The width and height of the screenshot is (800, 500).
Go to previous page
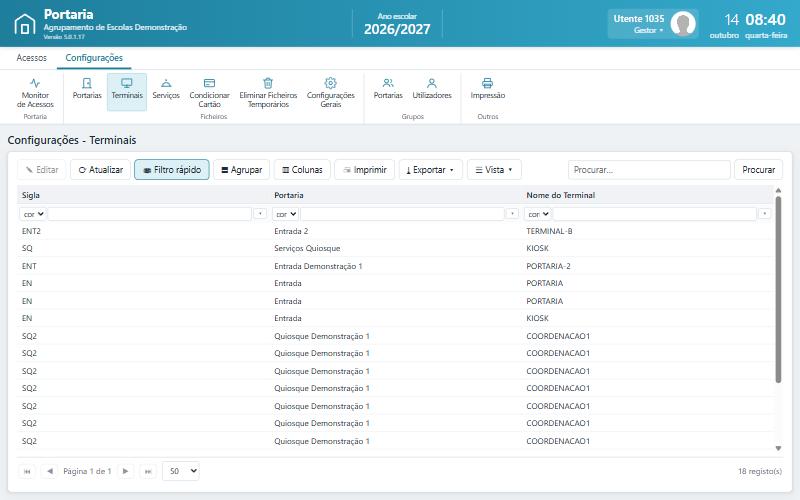tap(49, 471)
